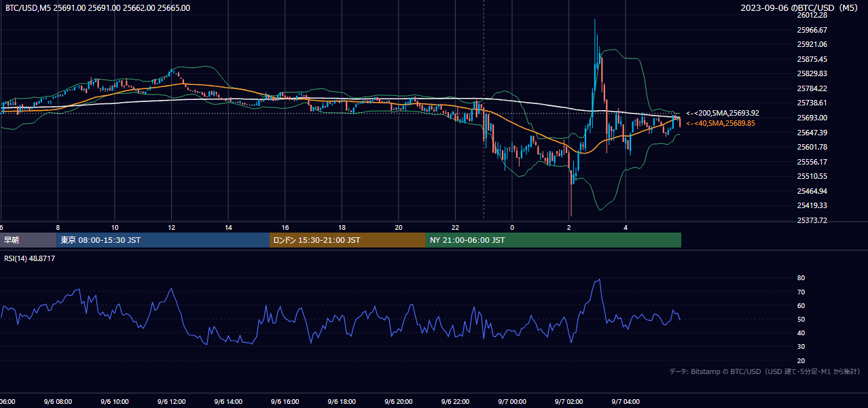This screenshot has height=408, width=868.
Task: Click the 9/6 18:00 bottom axis label
Action: 342,402
